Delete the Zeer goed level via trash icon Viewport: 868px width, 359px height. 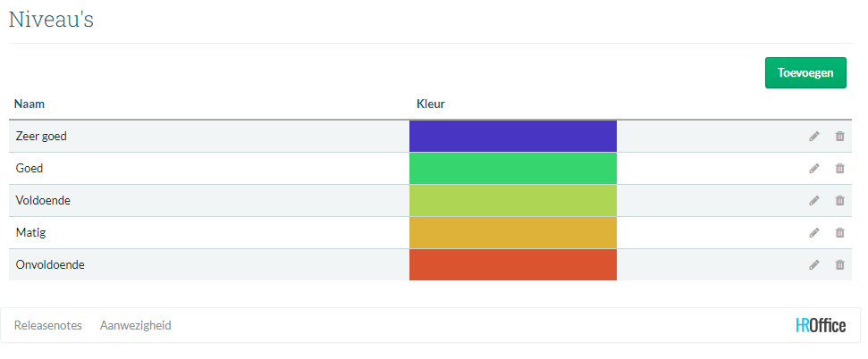(x=839, y=137)
